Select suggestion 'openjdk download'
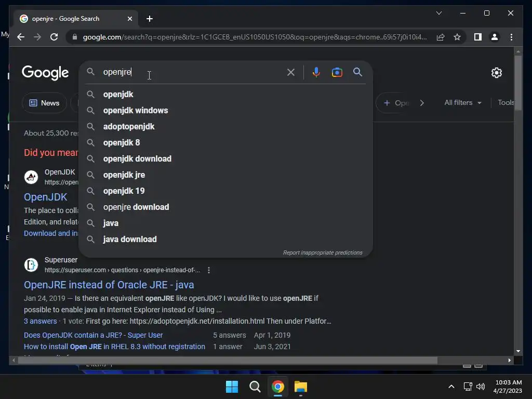 click(x=225, y=159)
